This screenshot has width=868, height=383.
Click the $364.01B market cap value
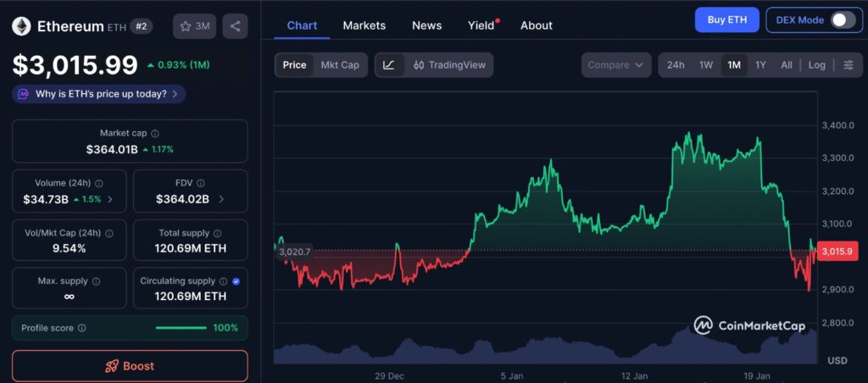[112, 149]
